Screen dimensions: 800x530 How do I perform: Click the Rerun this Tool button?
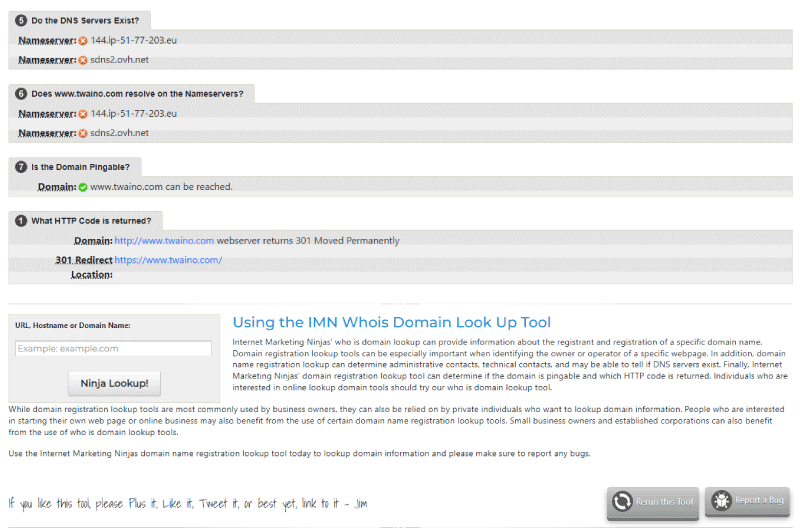(653, 502)
